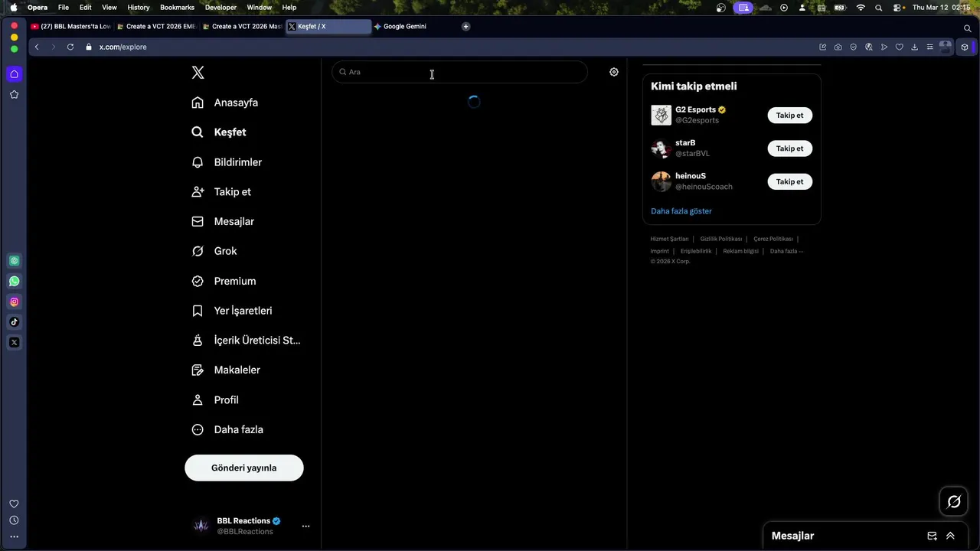Open the Imprint footer link
This screenshot has width=980, height=551.
659,251
